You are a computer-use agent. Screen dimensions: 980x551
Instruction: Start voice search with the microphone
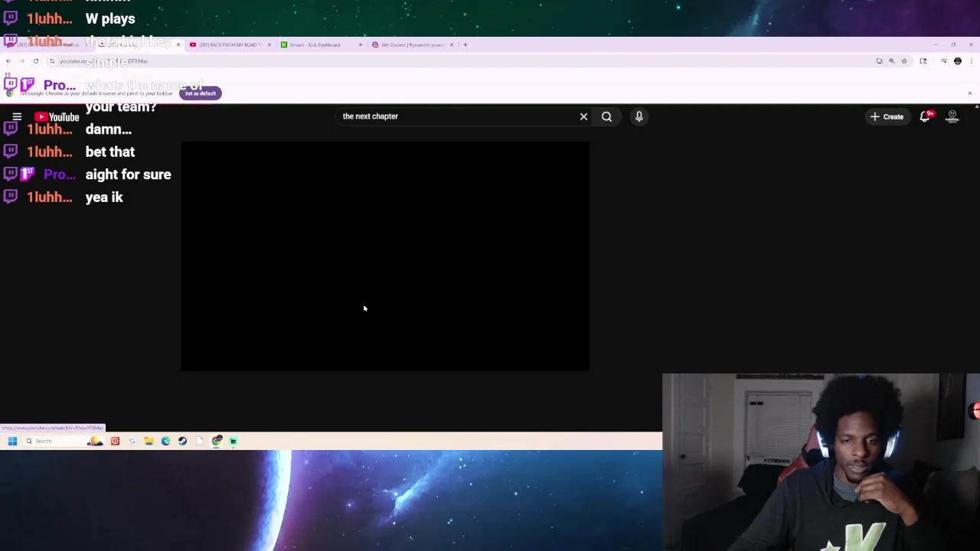pyautogui.click(x=639, y=116)
